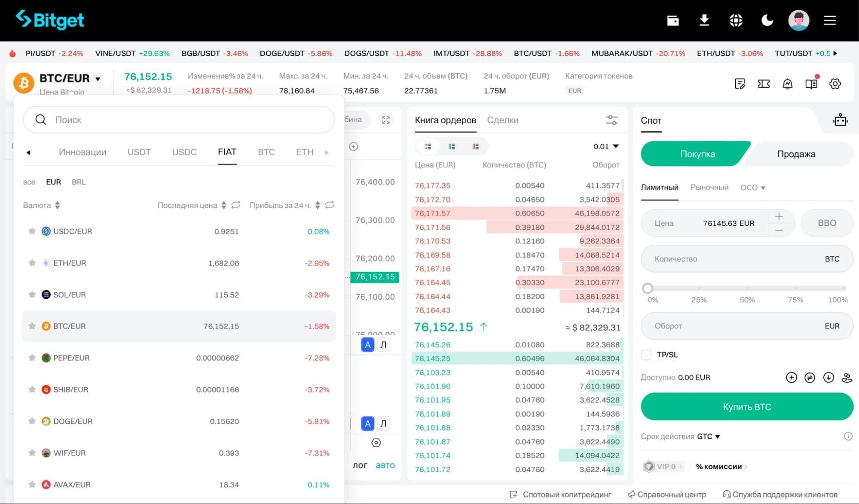Image resolution: width=859 pixels, height=504 pixels.
Task: Click the amount percentage slider handle
Action: [648, 288]
